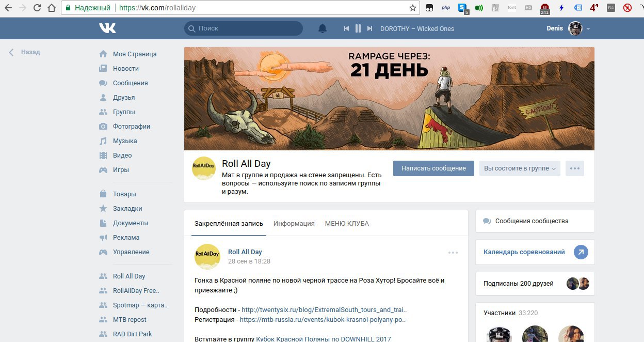Viewport: 644px width, 342px height.
Task: Open Roll All Day group avatar
Action: click(x=204, y=168)
